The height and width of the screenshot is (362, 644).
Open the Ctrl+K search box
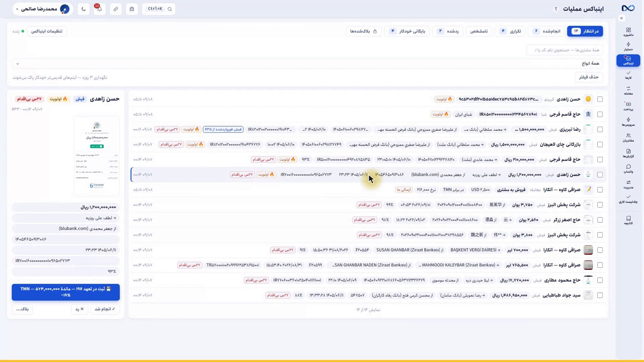click(x=159, y=9)
